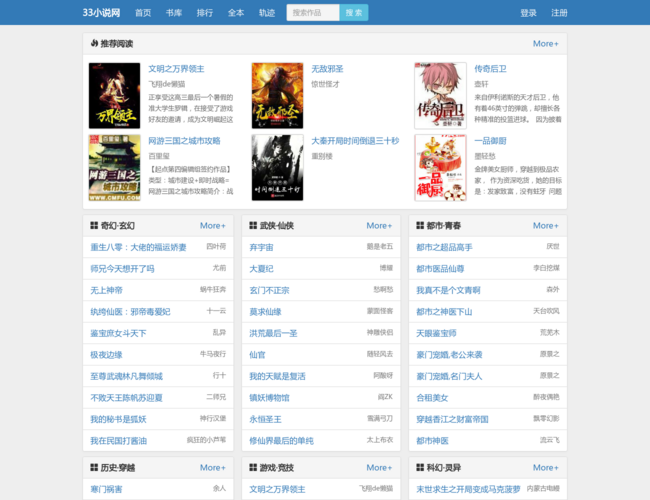This screenshot has width=650, height=500.
Task: Click grid icon next to 游戏·竞技
Action: (x=253, y=467)
